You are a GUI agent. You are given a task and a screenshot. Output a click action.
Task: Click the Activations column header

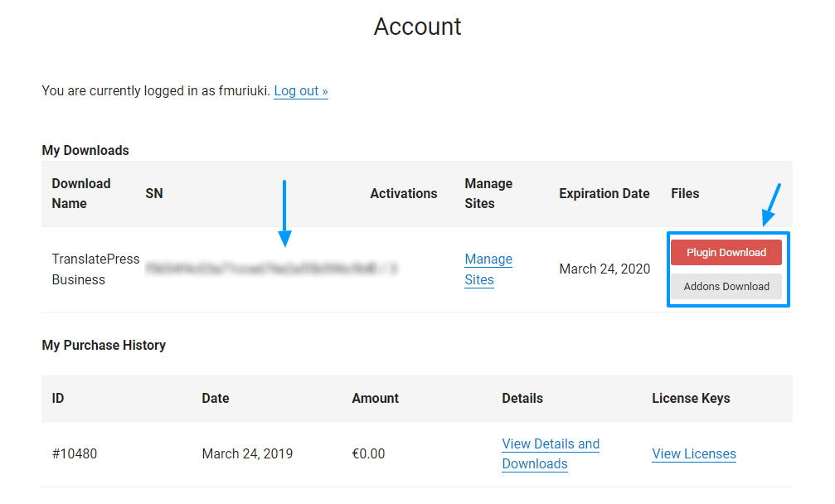(404, 194)
